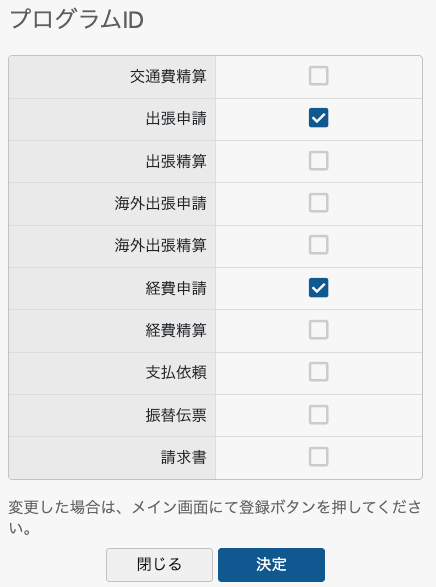Screen dimensions: 436x587
Task: Select the 海外出張申請 label cell
Action: tap(112, 204)
